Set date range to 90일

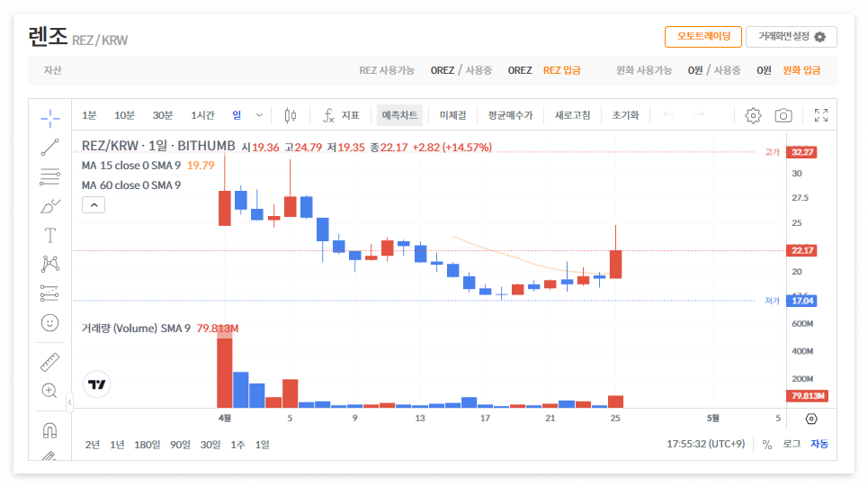pyautogui.click(x=180, y=445)
